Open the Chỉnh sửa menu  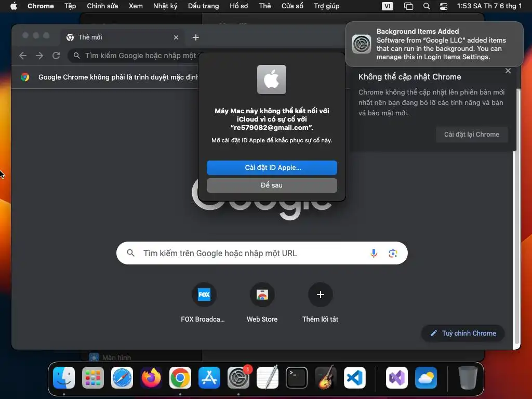point(102,6)
